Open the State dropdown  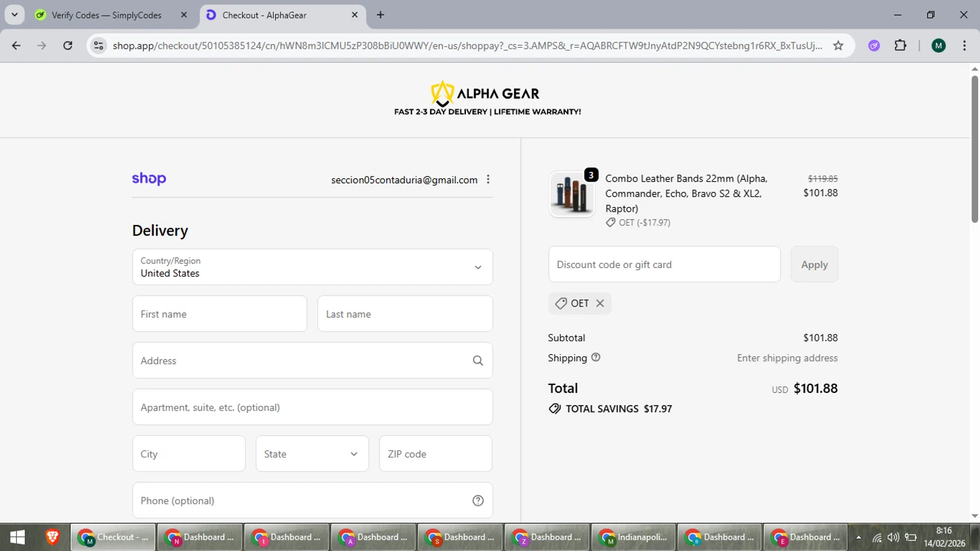(x=312, y=454)
